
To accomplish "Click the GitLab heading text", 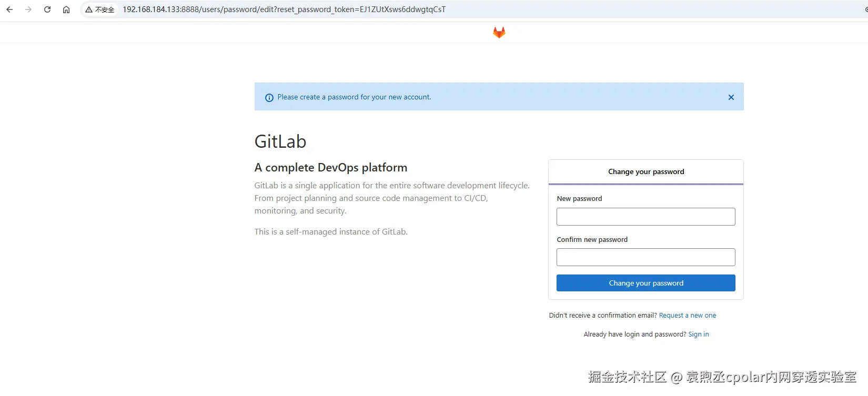I will tap(280, 141).
